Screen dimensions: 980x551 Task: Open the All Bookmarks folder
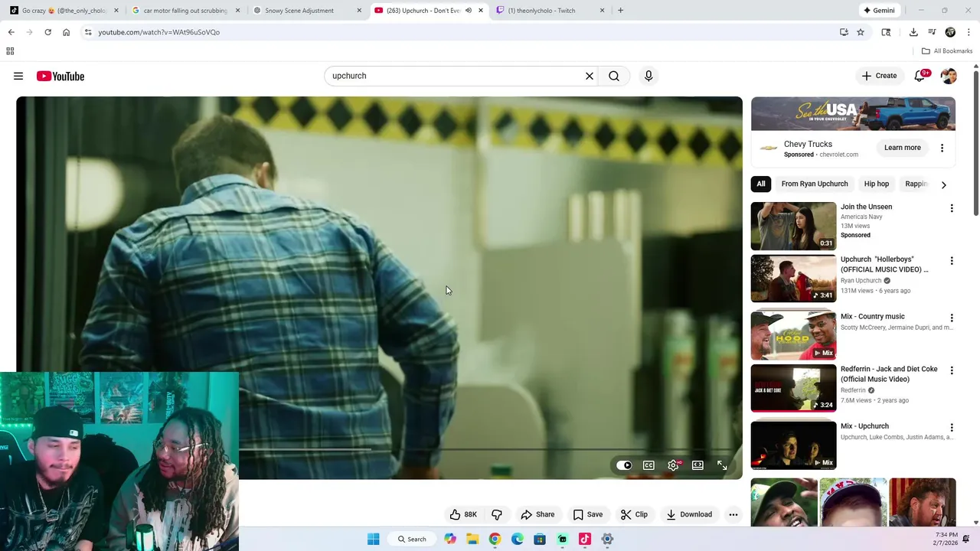tap(947, 51)
